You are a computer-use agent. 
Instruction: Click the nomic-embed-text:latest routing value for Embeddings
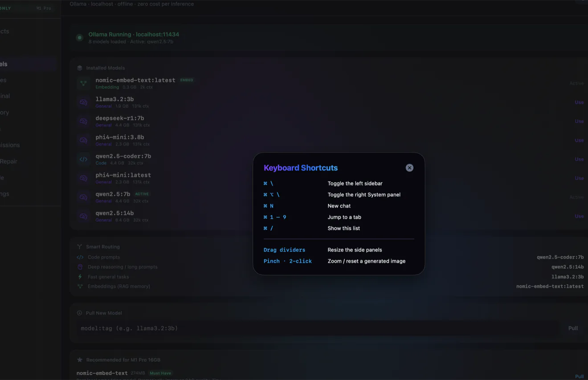click(x=550, y=287)
